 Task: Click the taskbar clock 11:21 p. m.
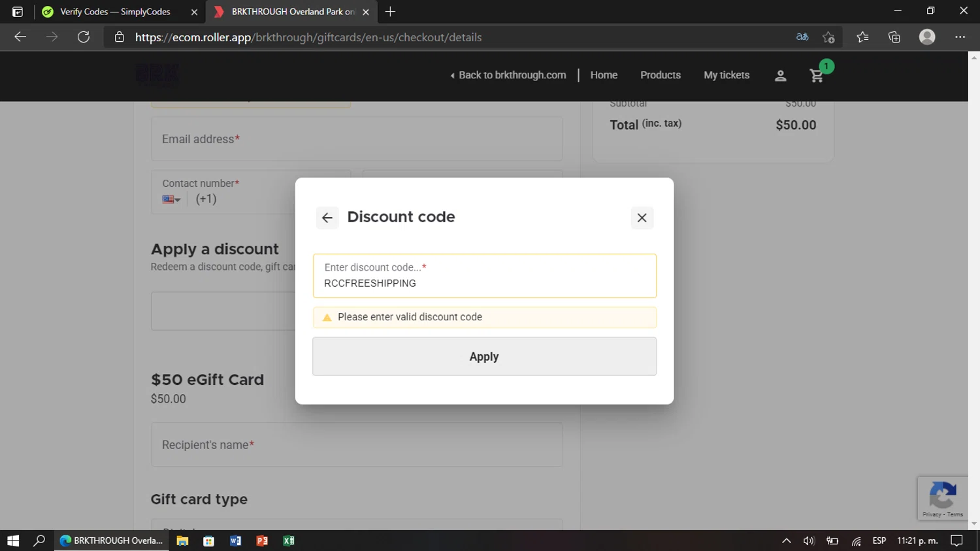tap(917, 541)
